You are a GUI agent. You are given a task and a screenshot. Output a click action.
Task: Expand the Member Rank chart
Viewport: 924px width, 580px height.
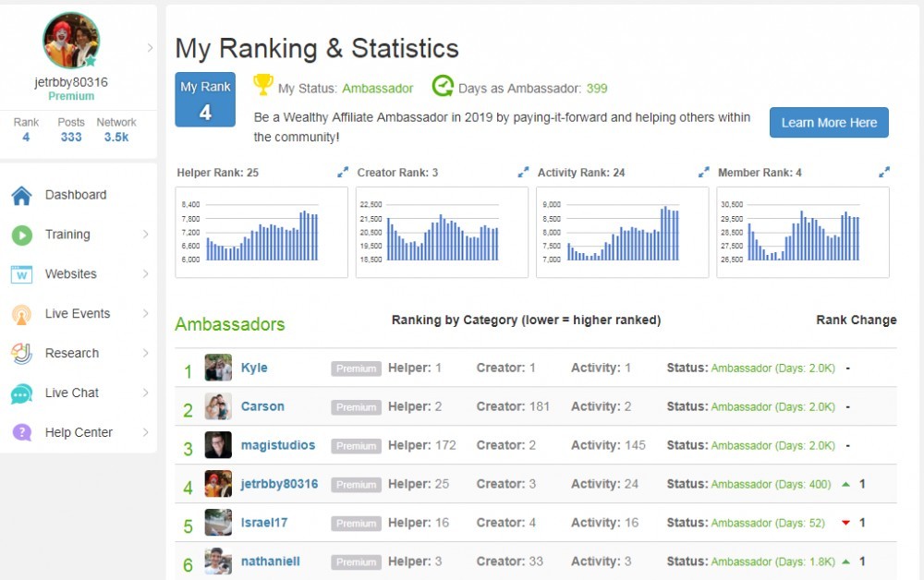click(x=884, y=172)
